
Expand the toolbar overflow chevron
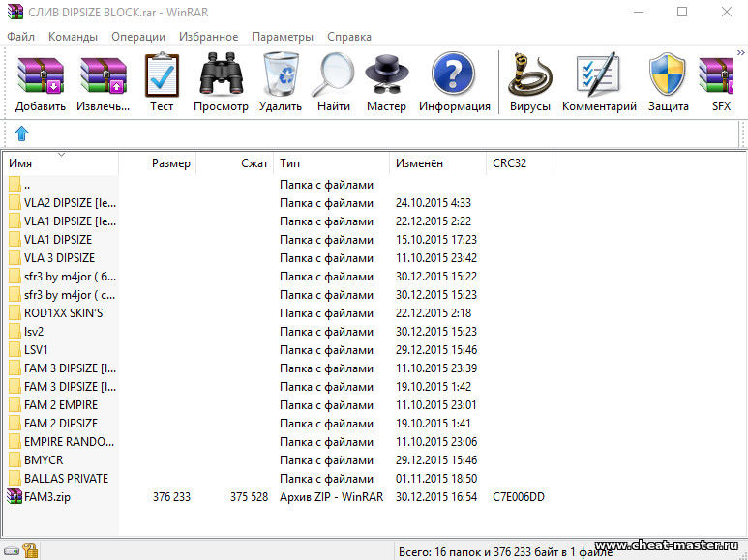(x=740, y=54)
